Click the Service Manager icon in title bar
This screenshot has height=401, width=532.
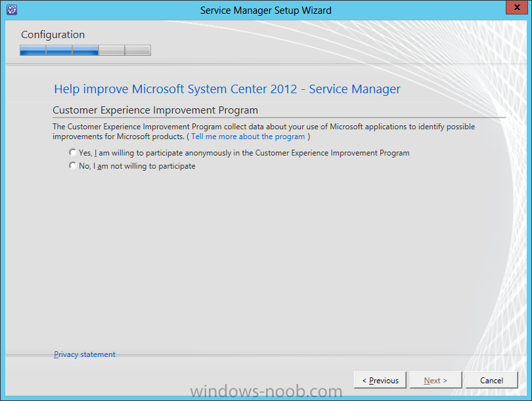(x=12, y=10)
